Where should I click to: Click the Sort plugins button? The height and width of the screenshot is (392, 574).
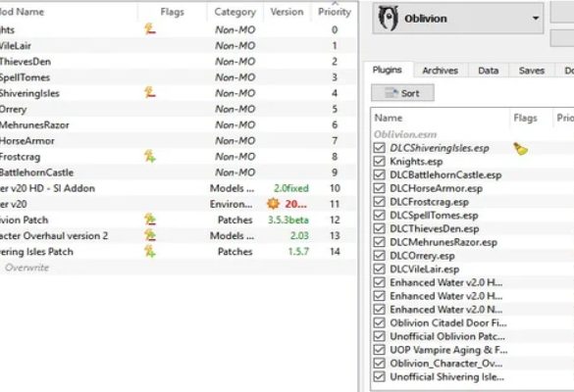(402, 93)
